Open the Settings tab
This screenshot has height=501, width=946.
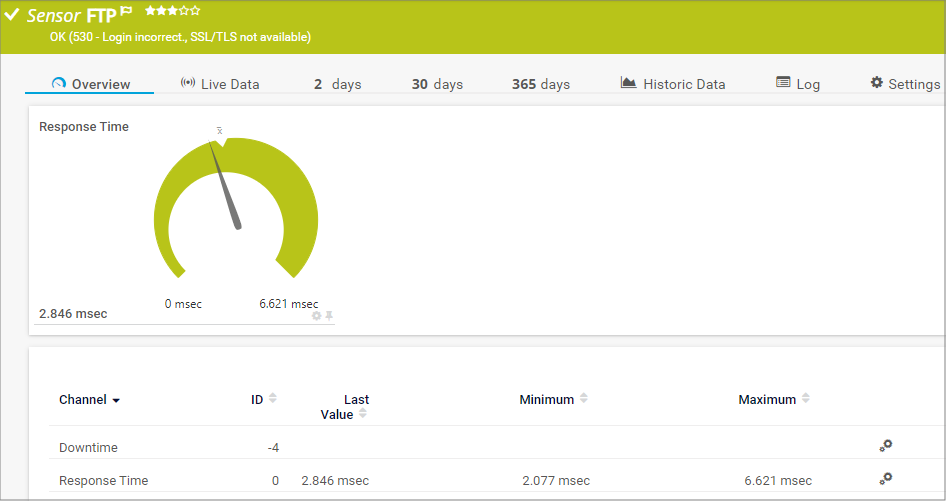click(x=904, y=84)
